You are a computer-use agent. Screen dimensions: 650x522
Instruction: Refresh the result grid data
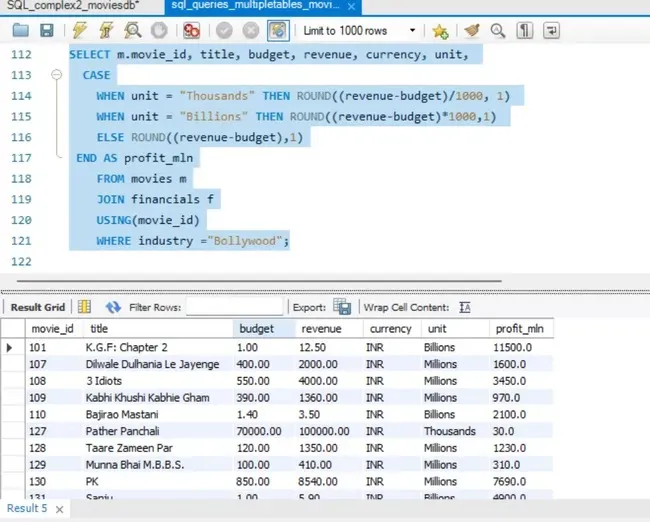[x=114, y=307]
